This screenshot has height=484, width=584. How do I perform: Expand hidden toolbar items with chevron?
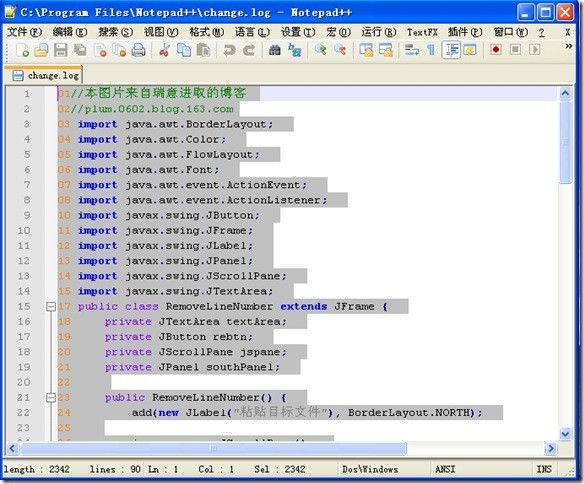(x=568, y=46)
